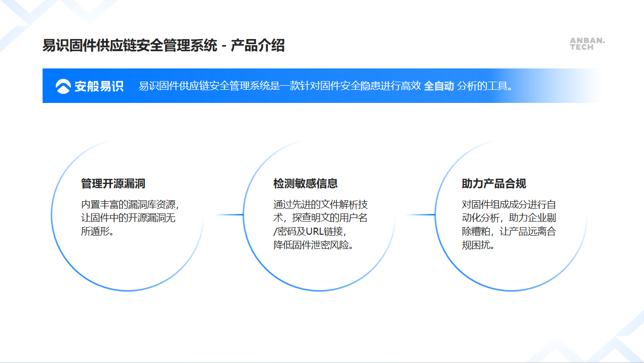Click the bottom arc of the right circle
The image size is (644, 363).
(x=511, y=291)
